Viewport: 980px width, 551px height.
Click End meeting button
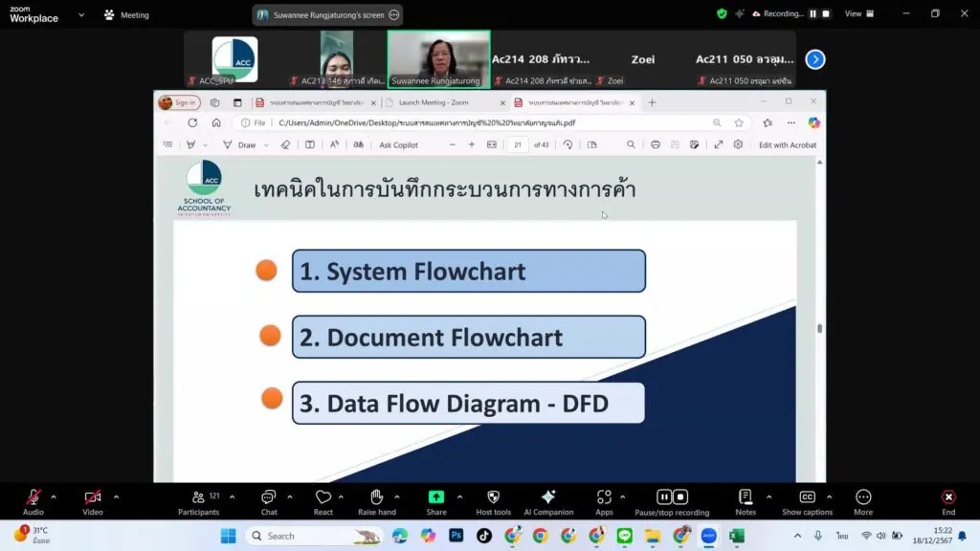point(948,502)
